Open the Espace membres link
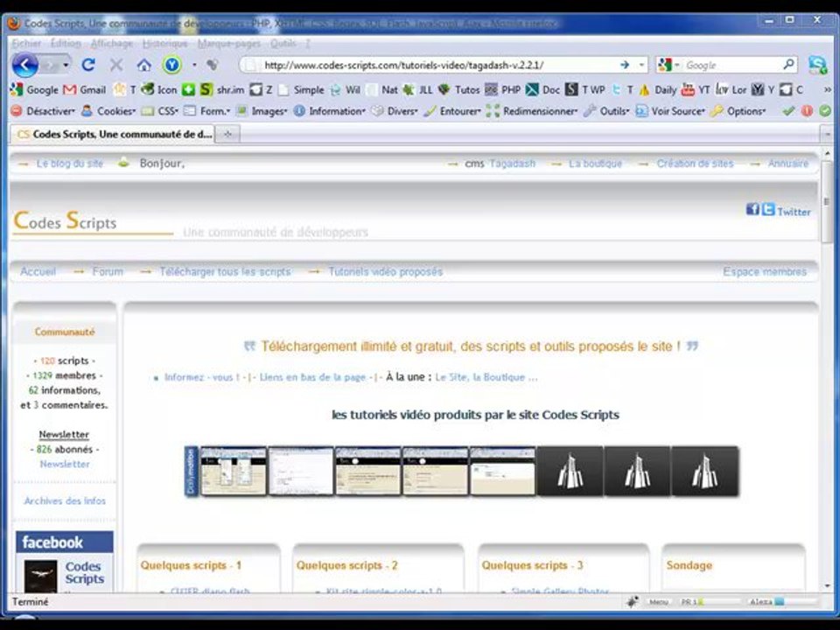840x630 pixels. click(765, 271)
